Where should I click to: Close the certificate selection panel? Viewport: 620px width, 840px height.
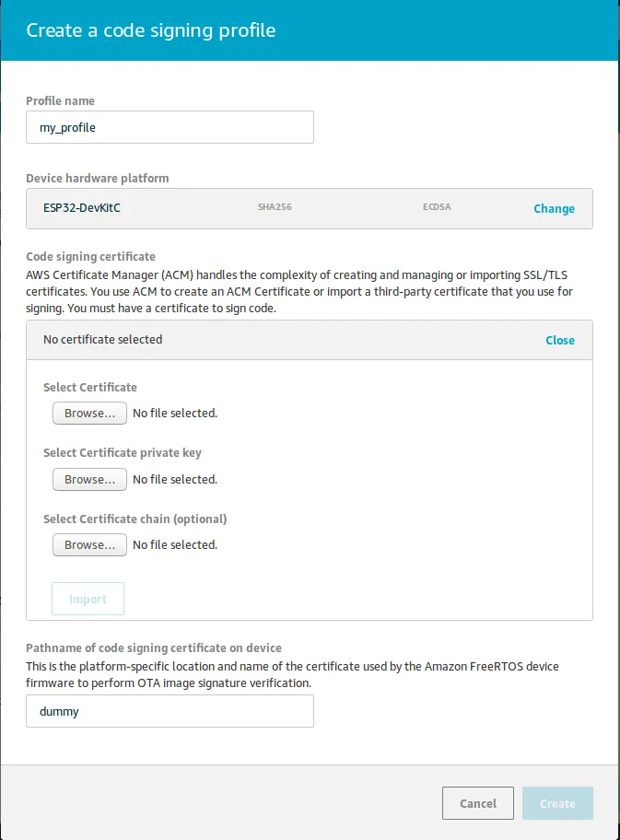tap(559, 340)
